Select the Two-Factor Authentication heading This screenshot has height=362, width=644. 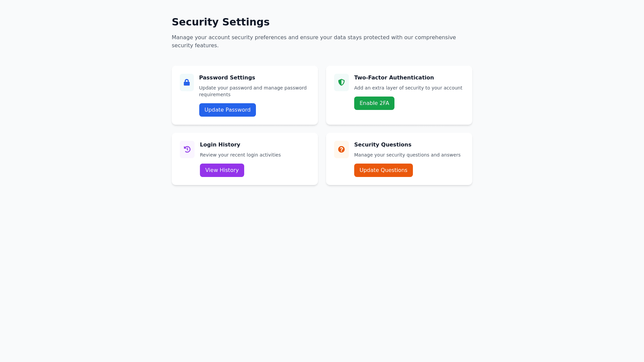tap(394, 78)
